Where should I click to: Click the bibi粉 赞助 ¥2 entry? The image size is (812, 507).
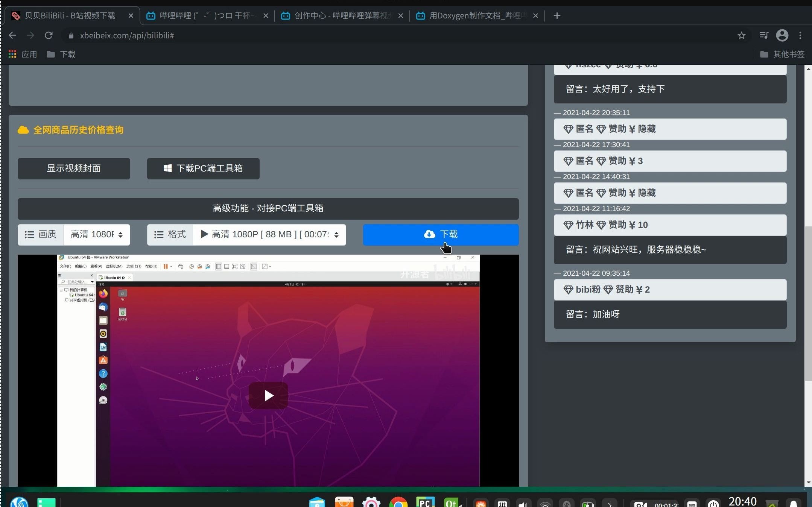point(670,290)
